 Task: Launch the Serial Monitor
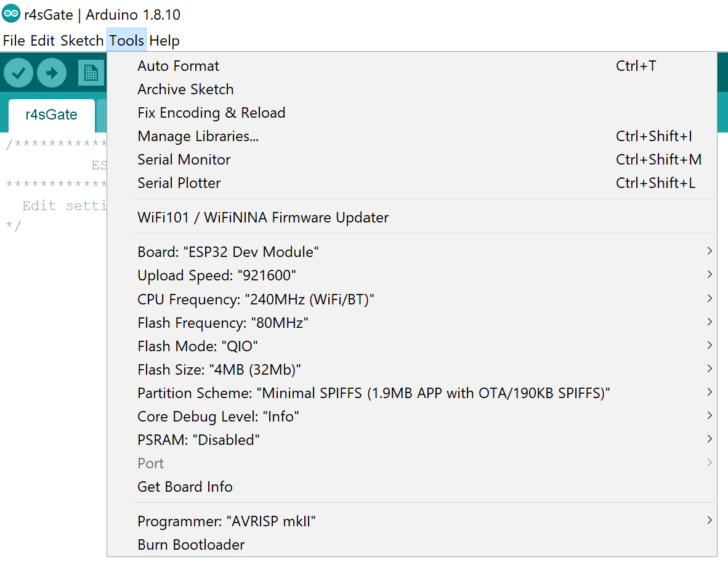tap(184, 160)
